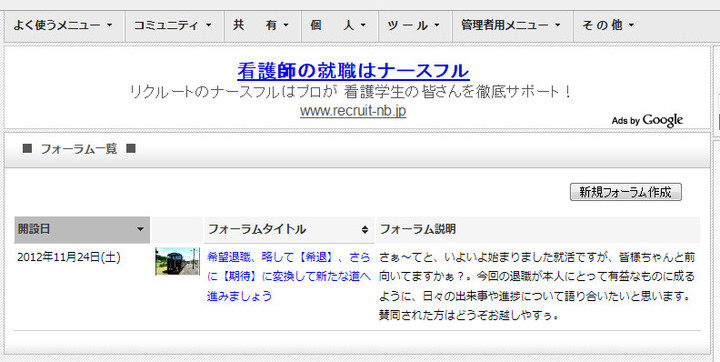Sort by the 開設日 column header

pyautogui.click(x=82, y=230)
